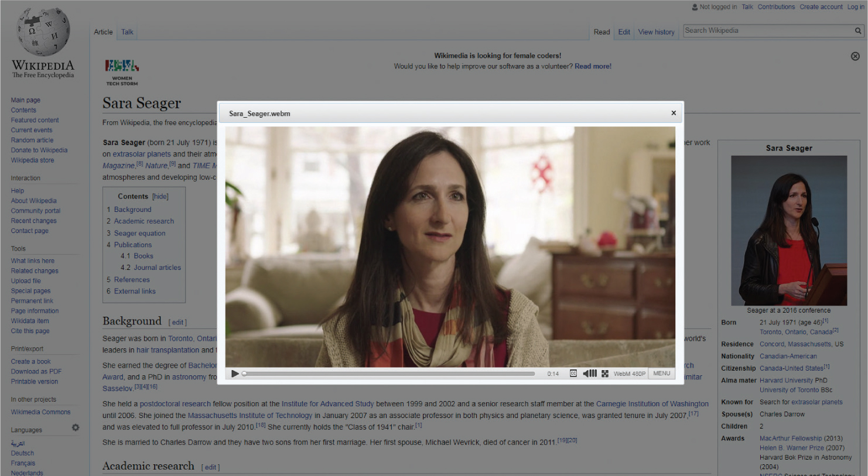The width and height of the screenshot is (868, 476).
Task: Switch the video to fullscreen
Action: coord(605,374)
